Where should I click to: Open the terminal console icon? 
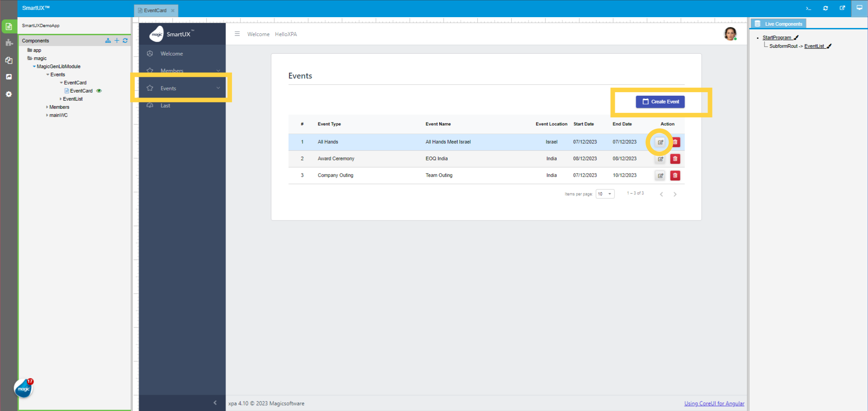[x=808, y=8]
